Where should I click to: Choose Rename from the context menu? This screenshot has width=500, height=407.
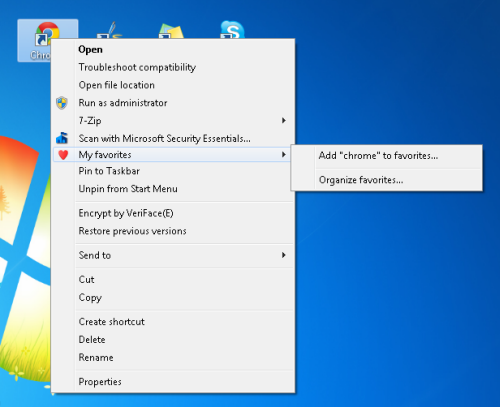coord(173,358)
